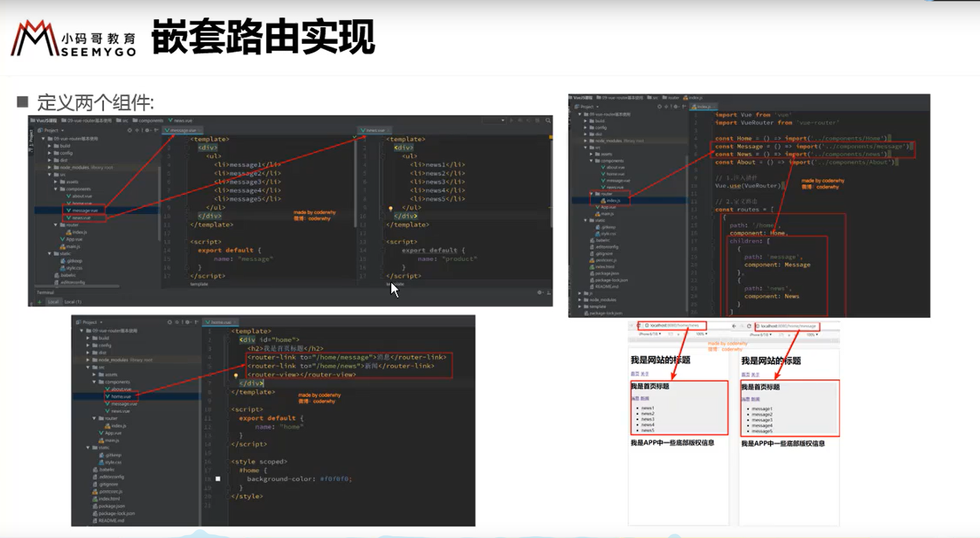Collapse the router folder in the bottom IDE tree
Viewport: 980px width, 538px height.
(x=94, y=418)
